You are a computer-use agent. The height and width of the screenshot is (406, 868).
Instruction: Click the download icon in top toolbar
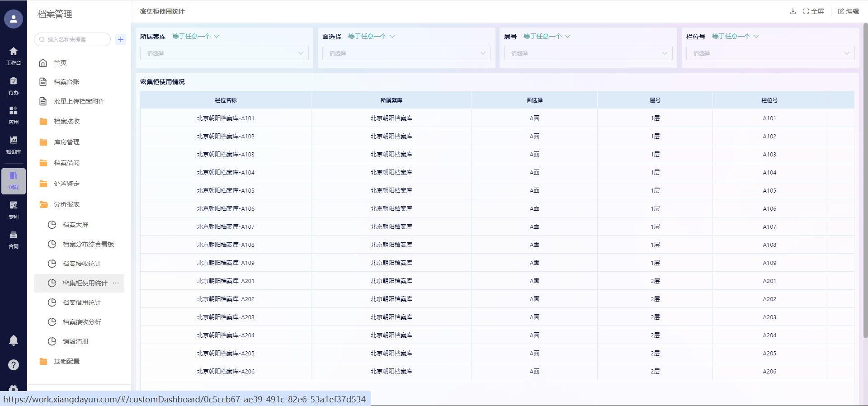[x=793, y=11]
